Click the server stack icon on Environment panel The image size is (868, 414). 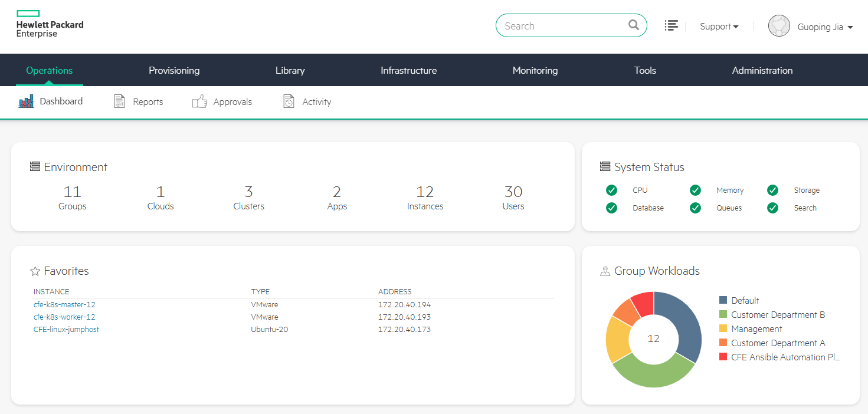[35, 166]
